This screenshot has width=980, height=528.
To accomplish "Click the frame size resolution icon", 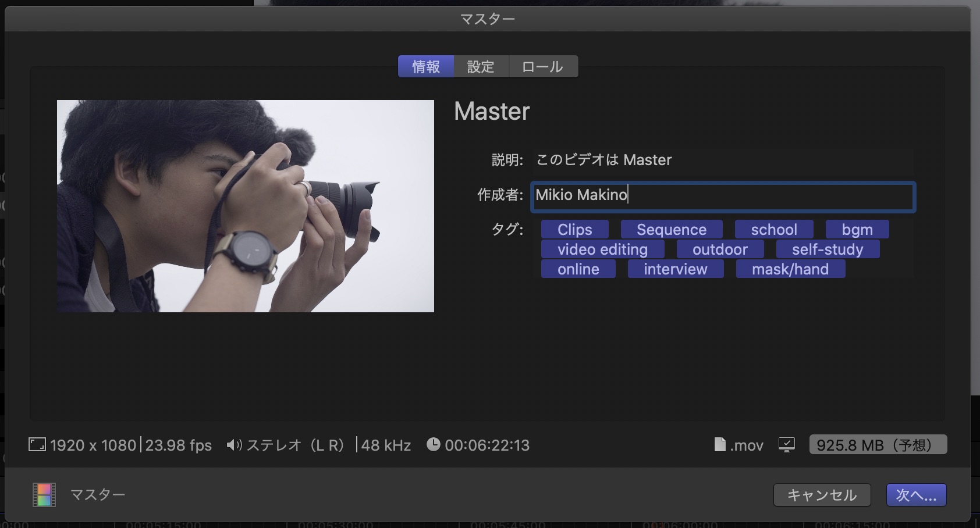I will point(37,445).
